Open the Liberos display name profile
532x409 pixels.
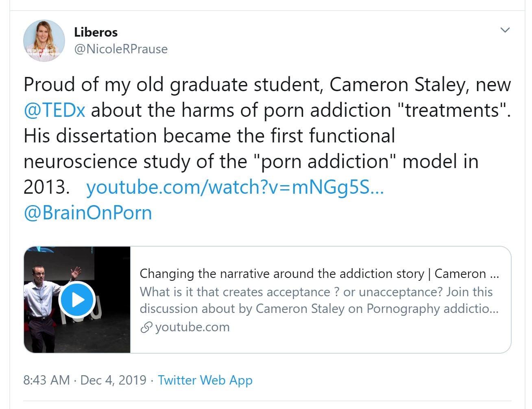(96, 32)
